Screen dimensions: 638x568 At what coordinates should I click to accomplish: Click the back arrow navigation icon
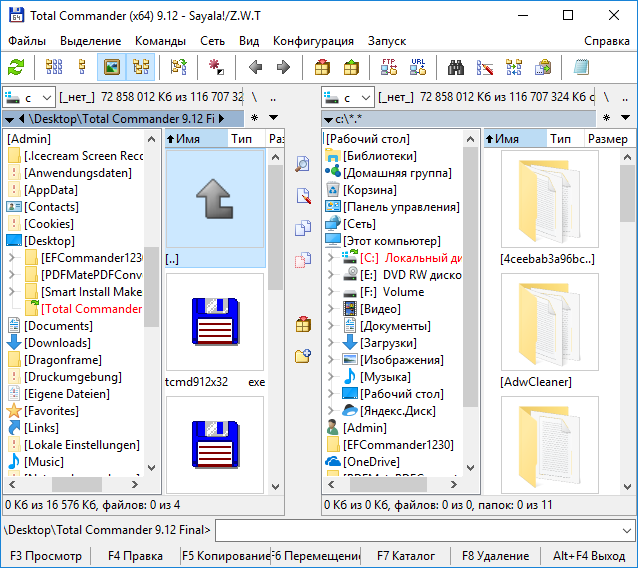(255, 67)
